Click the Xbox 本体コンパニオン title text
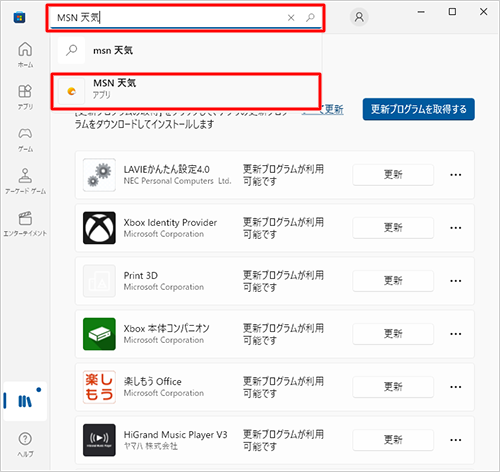This screenshot has height=472, width=500. (x=166, y=328)
